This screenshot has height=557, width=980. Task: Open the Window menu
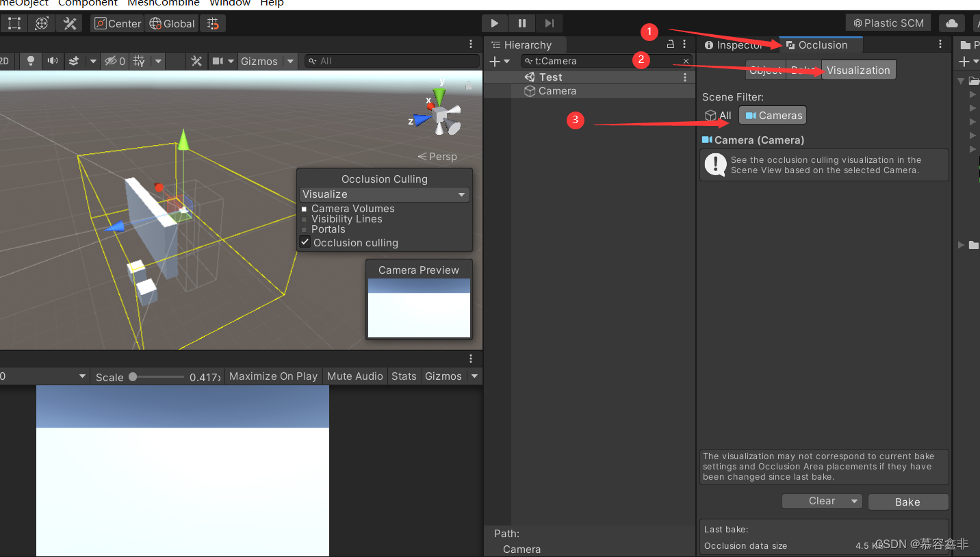[229, 4]
